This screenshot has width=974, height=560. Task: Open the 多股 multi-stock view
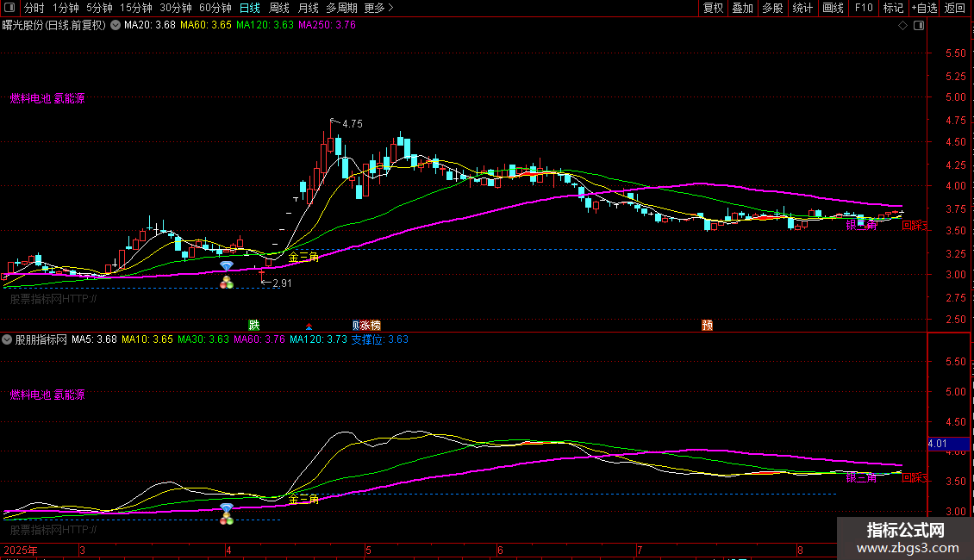click(772, 8)
